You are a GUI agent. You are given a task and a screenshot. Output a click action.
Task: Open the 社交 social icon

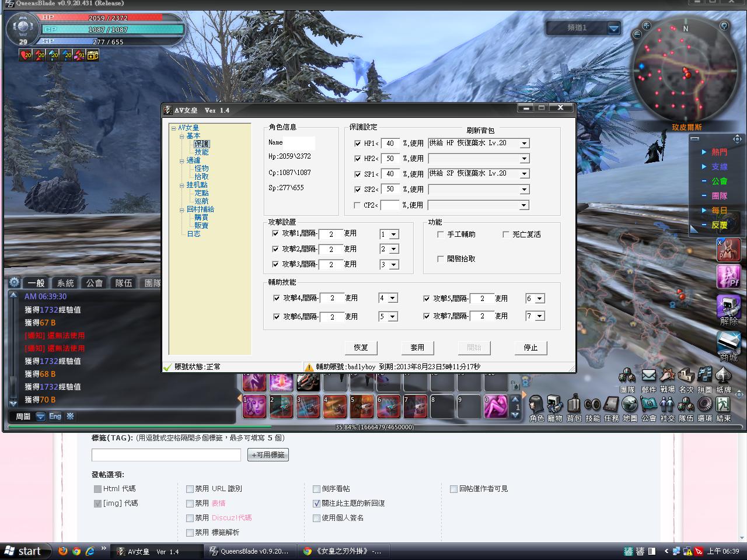pos(667,404)
